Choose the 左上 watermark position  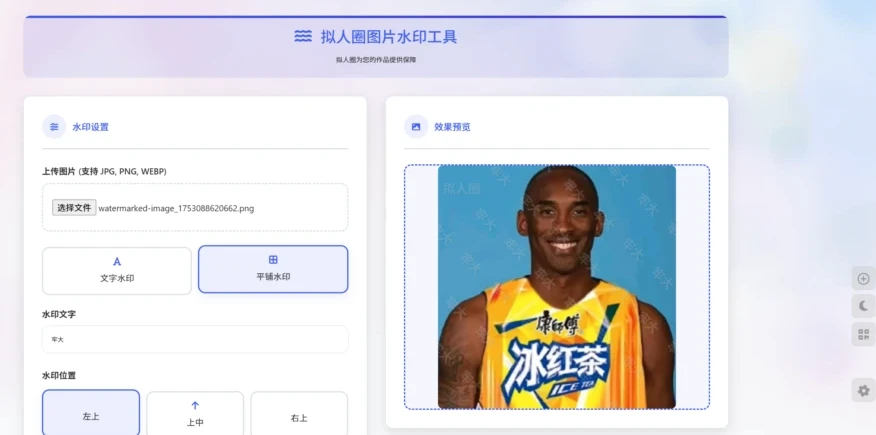point(91,412)
